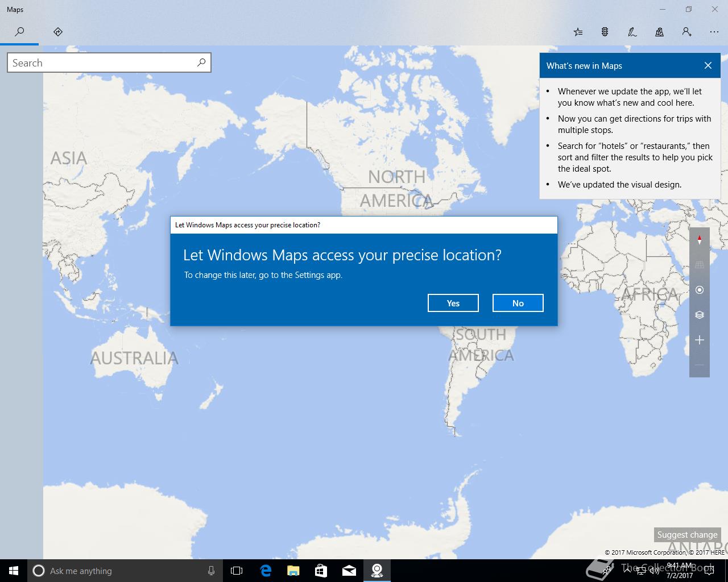The image size is (728, 582).
Task: Click the ASIA map label
Action: coord(69,158)
